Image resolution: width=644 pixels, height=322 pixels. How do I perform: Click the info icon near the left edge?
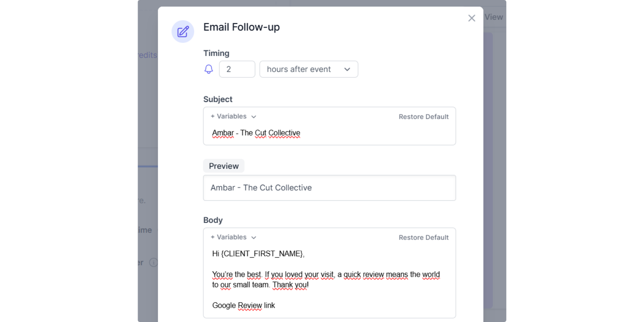pyautogui.click(x=154, y=262)
